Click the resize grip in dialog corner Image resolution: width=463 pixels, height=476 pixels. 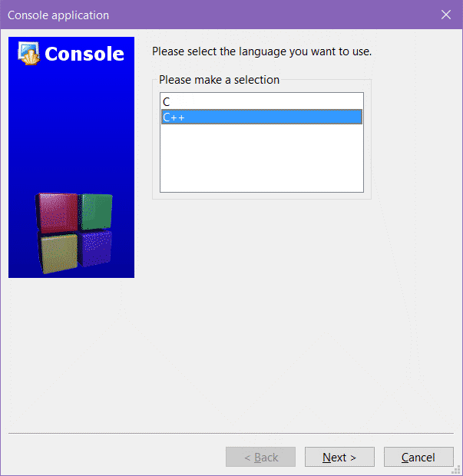456,469
